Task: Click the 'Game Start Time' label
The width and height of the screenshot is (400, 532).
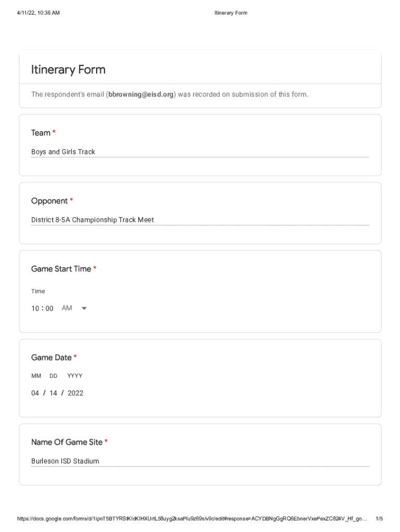Action: click(x=61, y=269)
